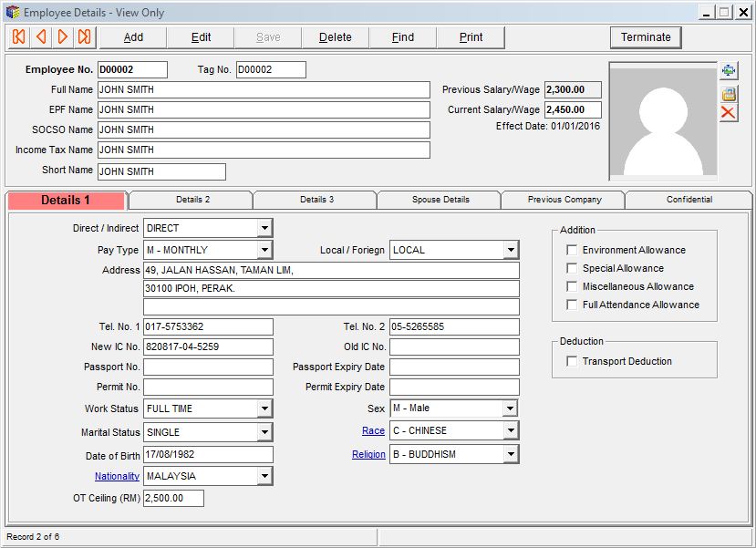Click the Delete button
The width and height of the screenshot is (756, 548).
(x=335, y=37)
